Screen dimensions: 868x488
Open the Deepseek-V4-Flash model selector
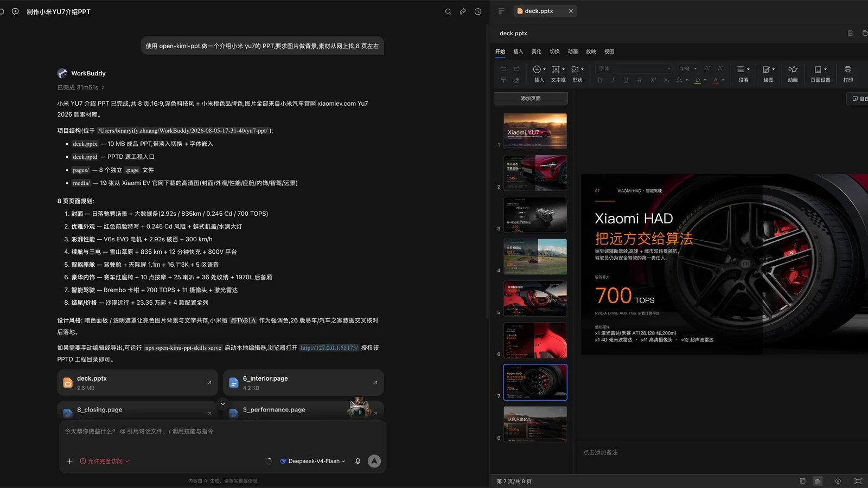point(313,461)
